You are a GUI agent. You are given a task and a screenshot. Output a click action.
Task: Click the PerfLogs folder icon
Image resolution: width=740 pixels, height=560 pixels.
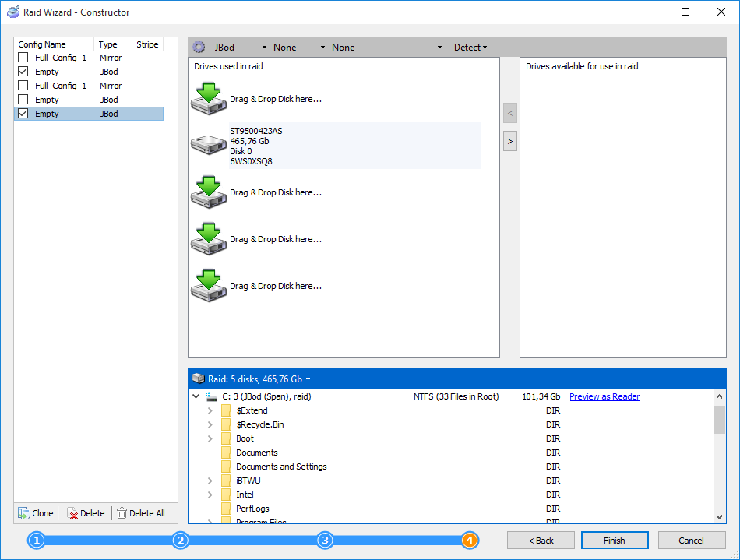tap(226, 509)
